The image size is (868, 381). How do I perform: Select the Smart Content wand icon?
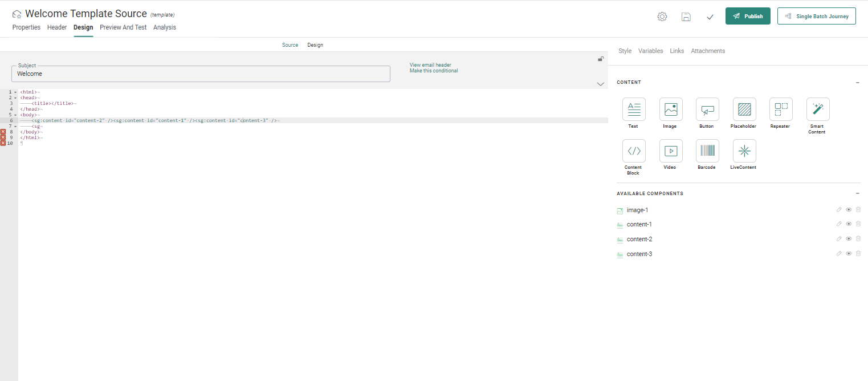[817, 109]
